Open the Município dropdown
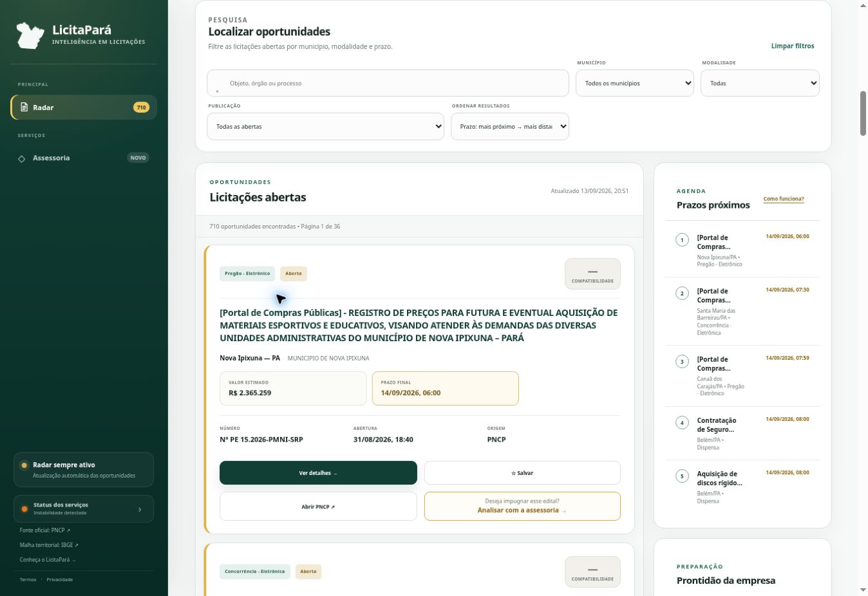Image resolution: width=868 pixels, height=596 pixels. click(635, 83)
